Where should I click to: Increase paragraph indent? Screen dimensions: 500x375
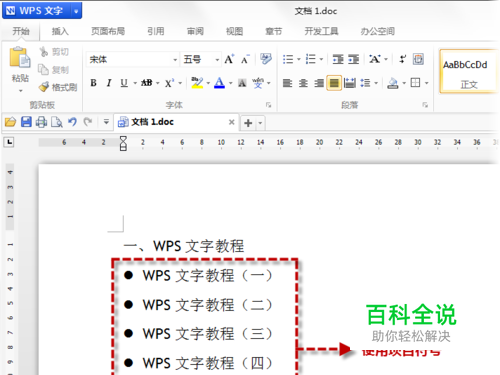pos(354,59)
